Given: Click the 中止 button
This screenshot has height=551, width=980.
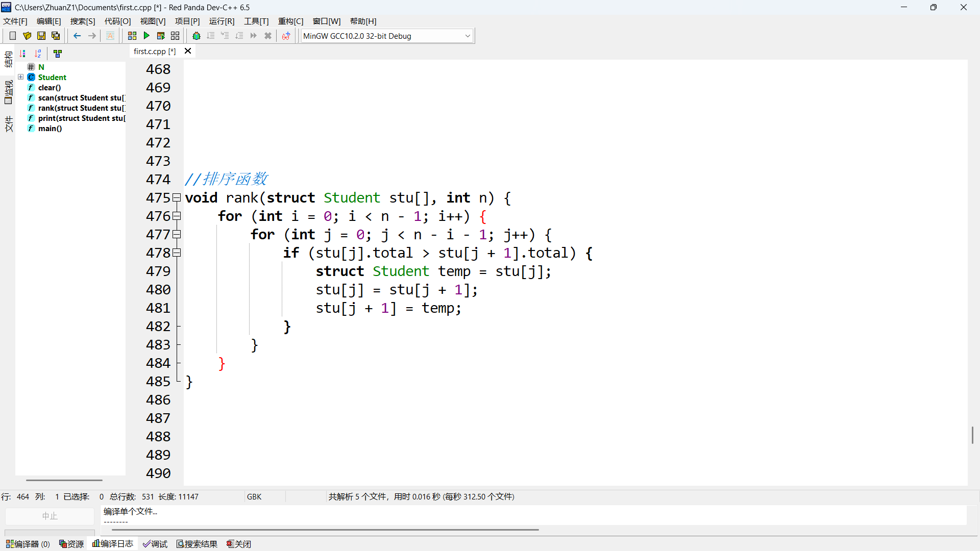Looking at the screenshot, I should point(50,516).
